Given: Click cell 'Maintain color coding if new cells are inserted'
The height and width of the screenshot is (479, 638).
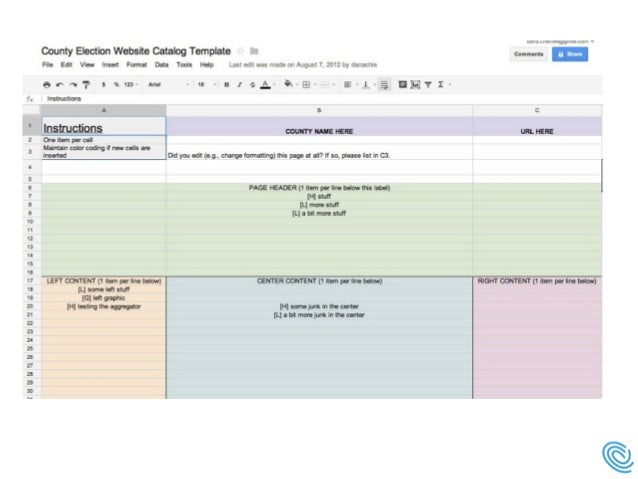Looking at the screenshot, I should coord(103,151).
